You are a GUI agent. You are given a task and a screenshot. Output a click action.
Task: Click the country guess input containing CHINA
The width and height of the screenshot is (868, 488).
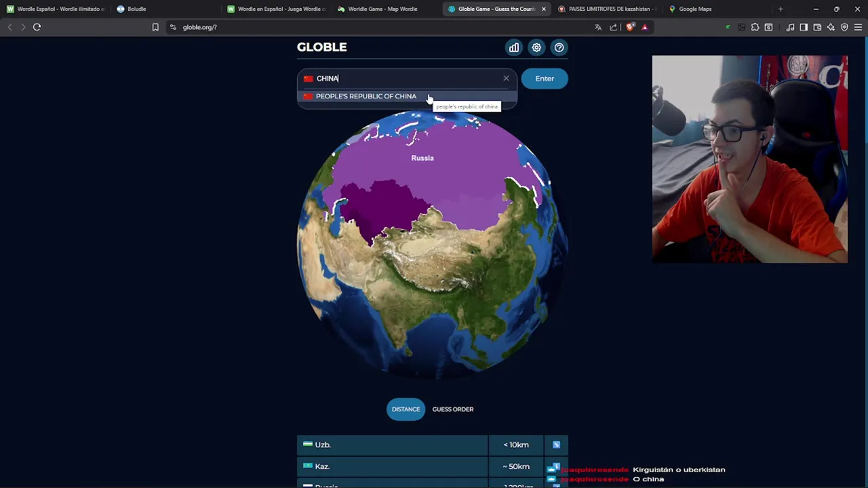click(x=407, y=79)
